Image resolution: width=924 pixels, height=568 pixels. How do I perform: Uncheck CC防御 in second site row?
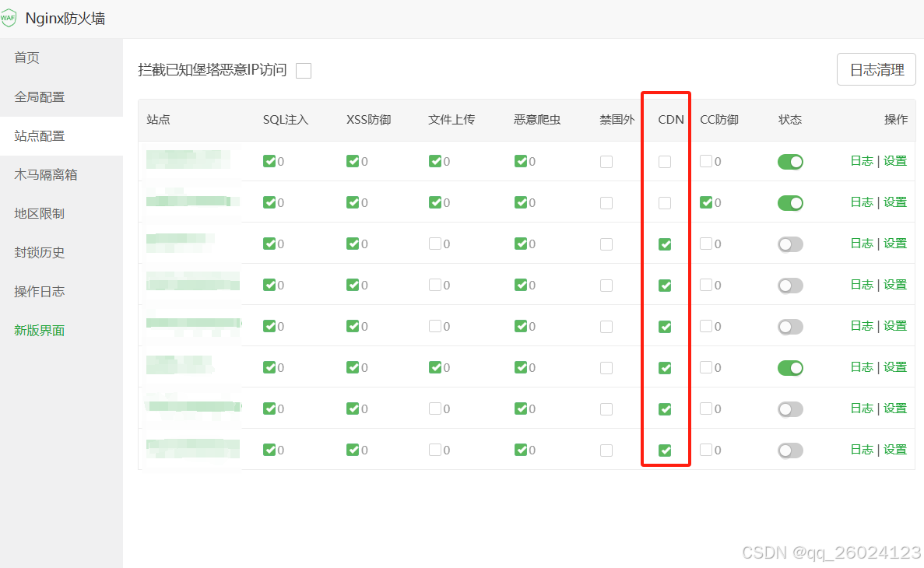[x=706, y=202]
